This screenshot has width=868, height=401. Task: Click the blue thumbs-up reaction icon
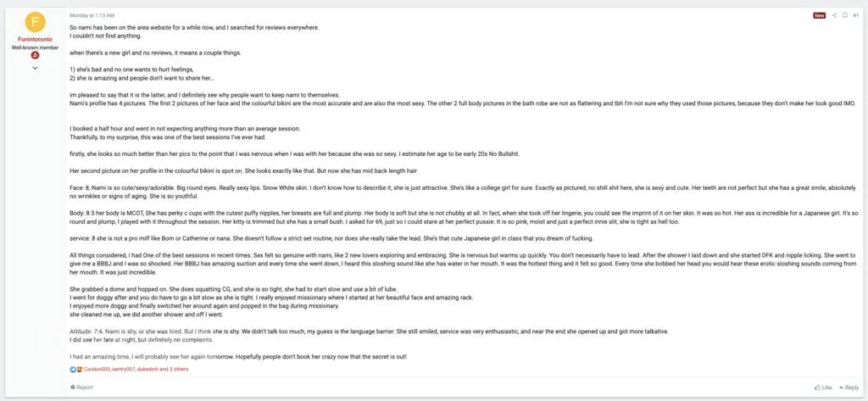[x=73, y=370]
